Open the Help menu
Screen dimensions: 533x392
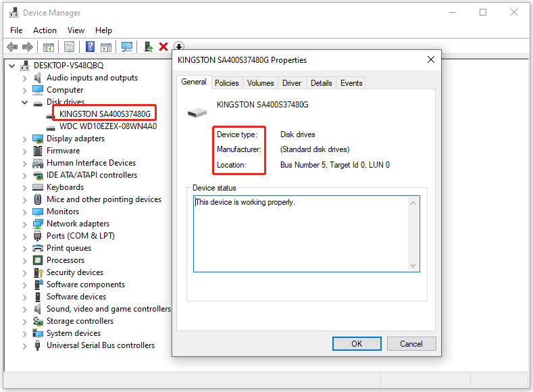pyautogui.click(x=103, y=30)
